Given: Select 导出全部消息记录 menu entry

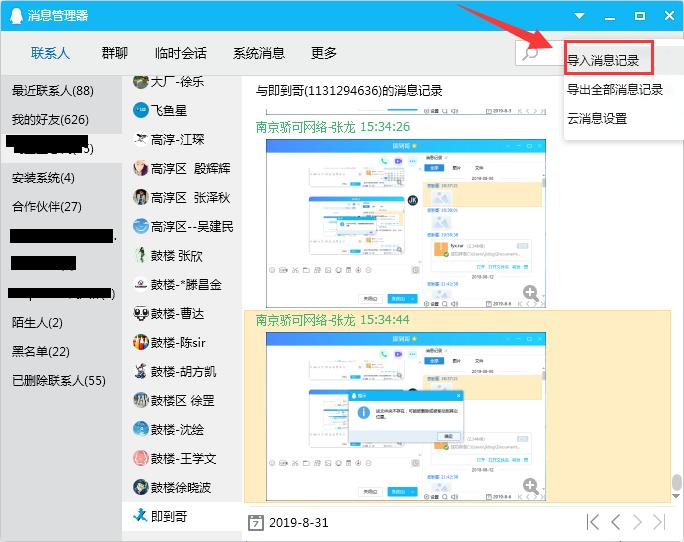Looking at the screenshot, I should 615,89.
